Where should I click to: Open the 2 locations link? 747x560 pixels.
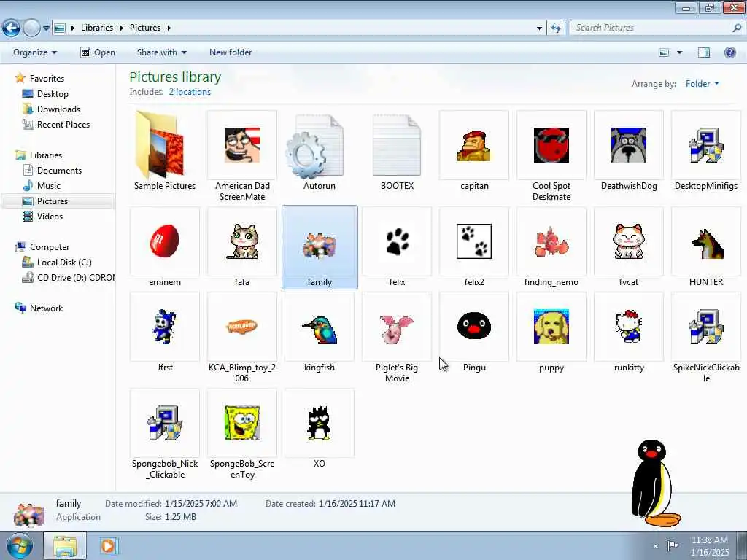(x=190, y=92)
